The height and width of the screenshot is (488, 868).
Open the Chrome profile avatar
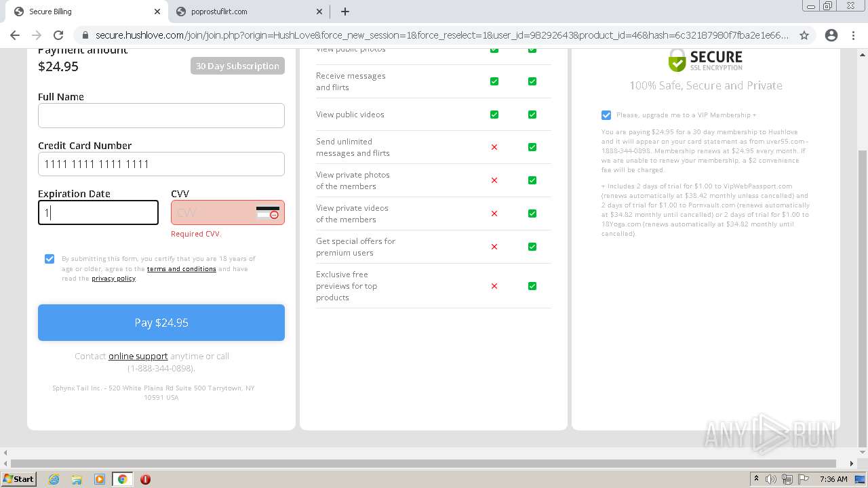pos(831,35)
